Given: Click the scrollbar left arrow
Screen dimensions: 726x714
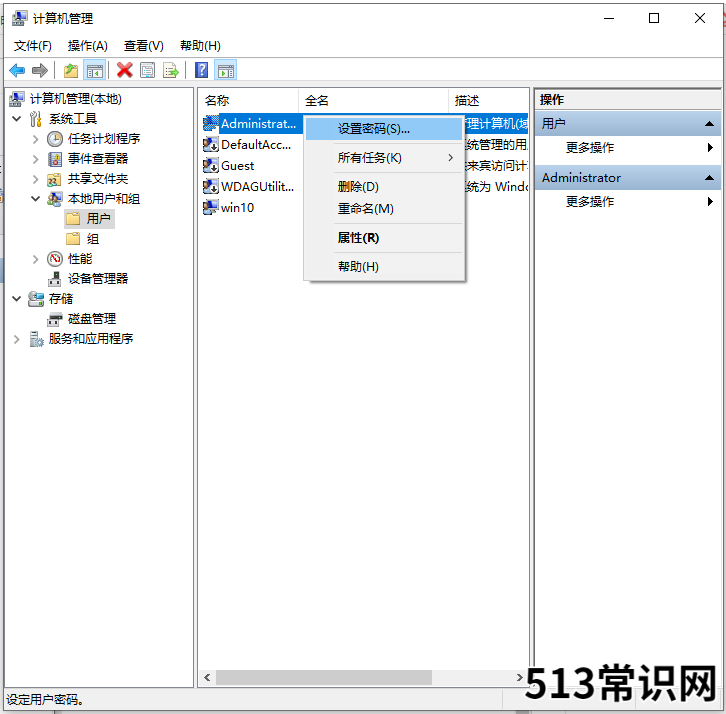Looking at the screenshot, I should [207, 677].
